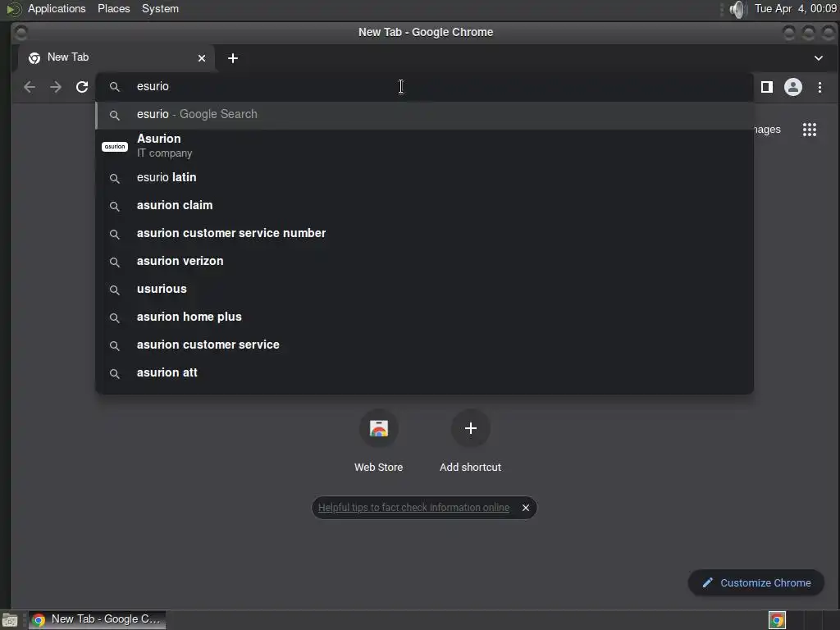Screen dimensions: 840x630
Task: Open the System menu
Action: (x=160, y=8)
